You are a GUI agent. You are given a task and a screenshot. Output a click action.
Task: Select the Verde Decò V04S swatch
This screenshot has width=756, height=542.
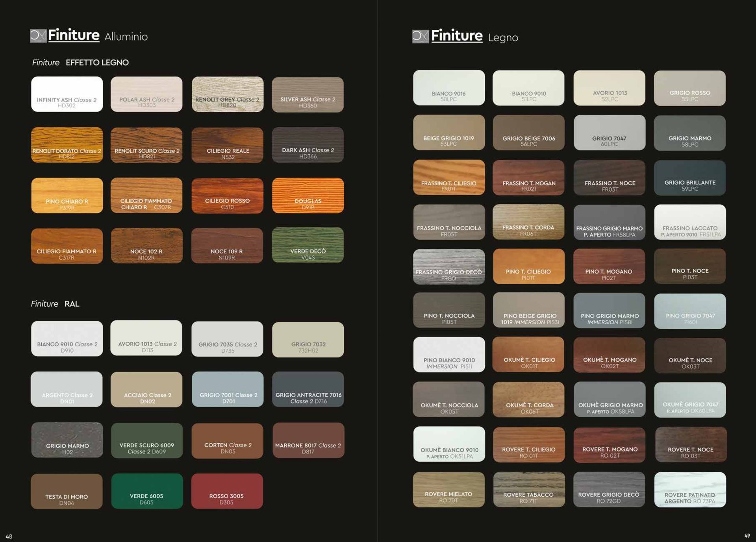(x=308, y=245)
